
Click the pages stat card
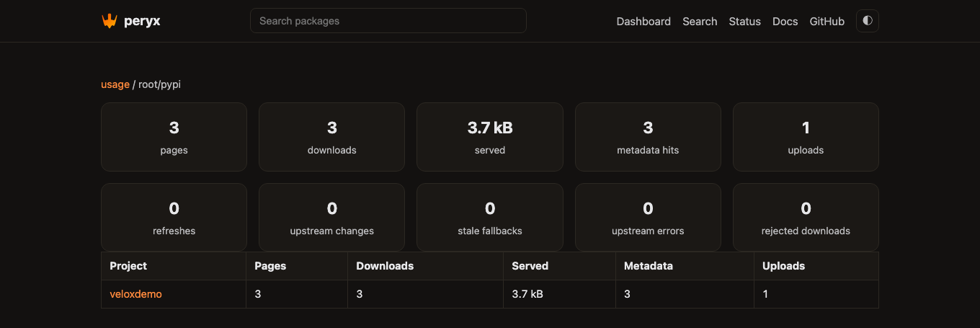tap(174, 137)
